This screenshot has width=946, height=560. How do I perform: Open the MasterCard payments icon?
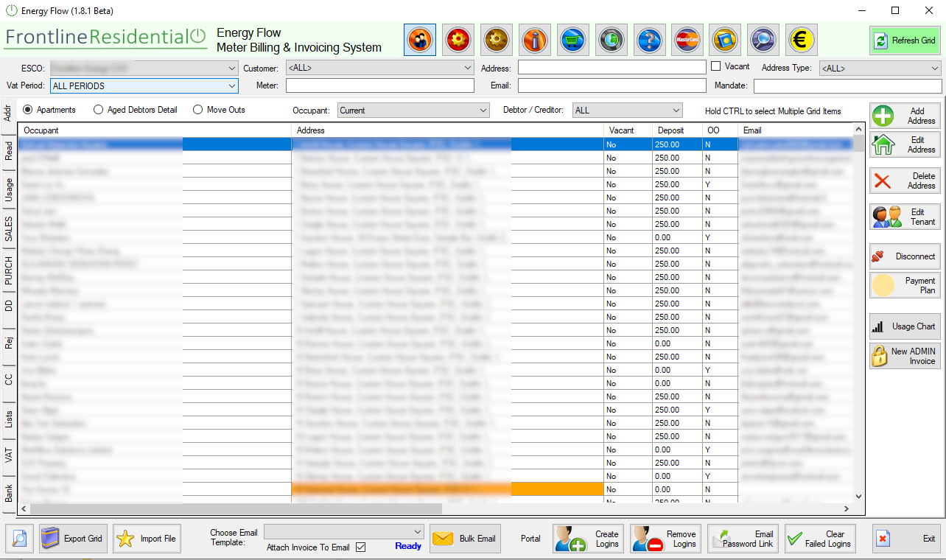(687, 40)
